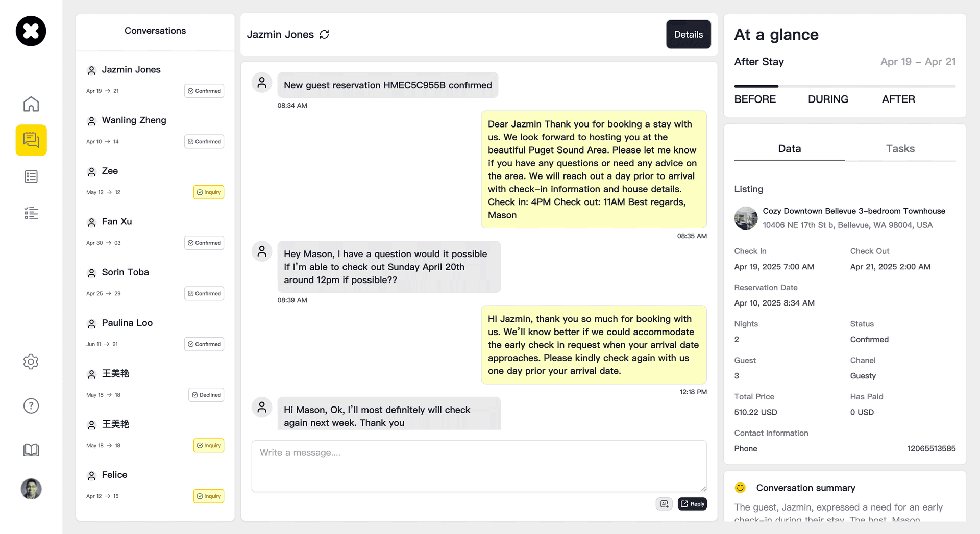The image size is (980, 534).
Task: Click the app logo at top left
Action: click(x=31, y=31)
